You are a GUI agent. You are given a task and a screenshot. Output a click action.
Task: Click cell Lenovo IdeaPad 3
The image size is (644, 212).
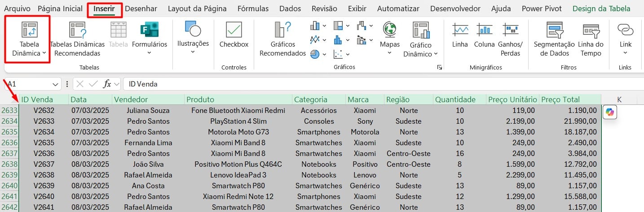click(238, 175)
